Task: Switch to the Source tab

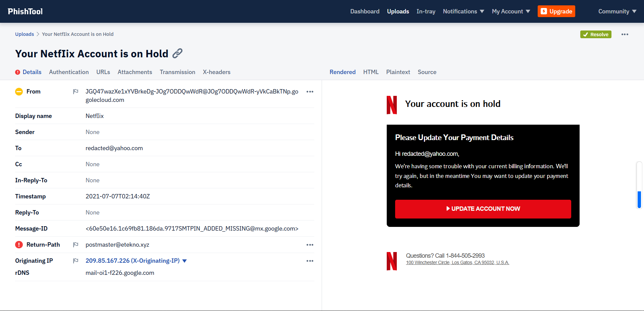Action: 427,72
